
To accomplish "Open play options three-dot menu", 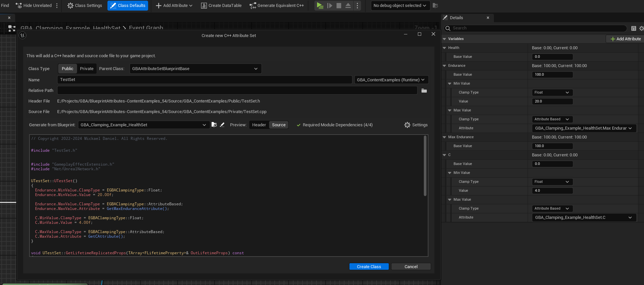I will pos(357,5).
